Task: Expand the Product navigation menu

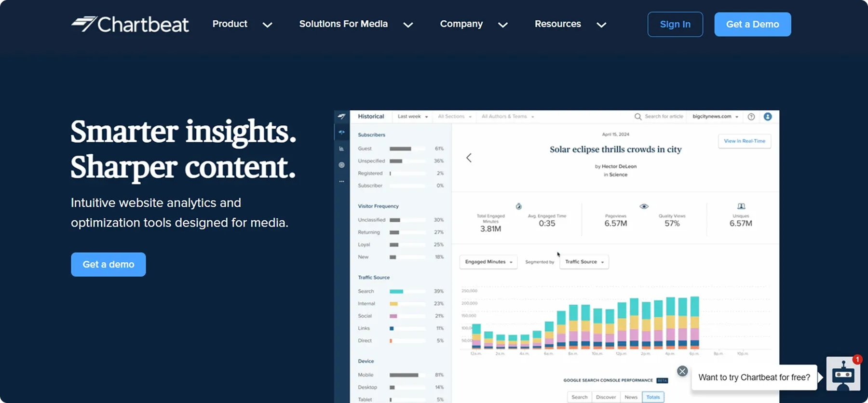Action: pos(242,24)
